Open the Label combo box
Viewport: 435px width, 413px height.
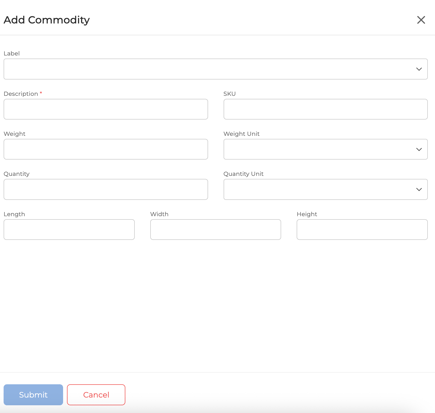coord(216,69)
